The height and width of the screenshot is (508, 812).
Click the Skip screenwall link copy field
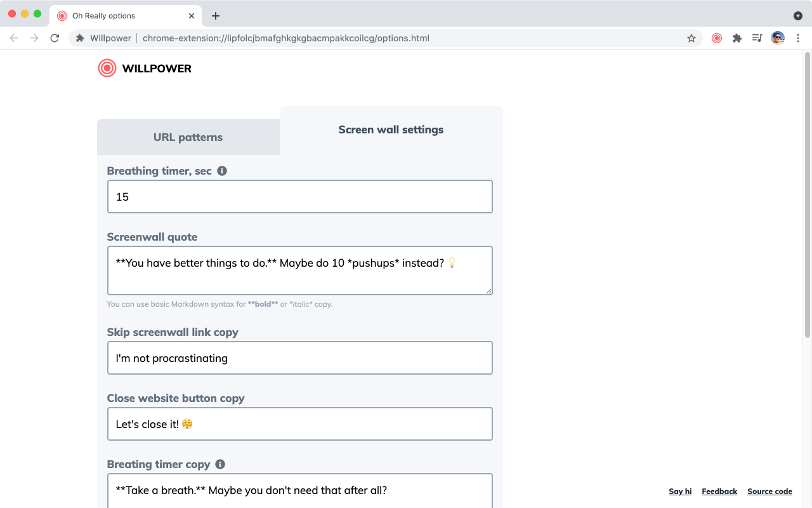pos(299,358)
